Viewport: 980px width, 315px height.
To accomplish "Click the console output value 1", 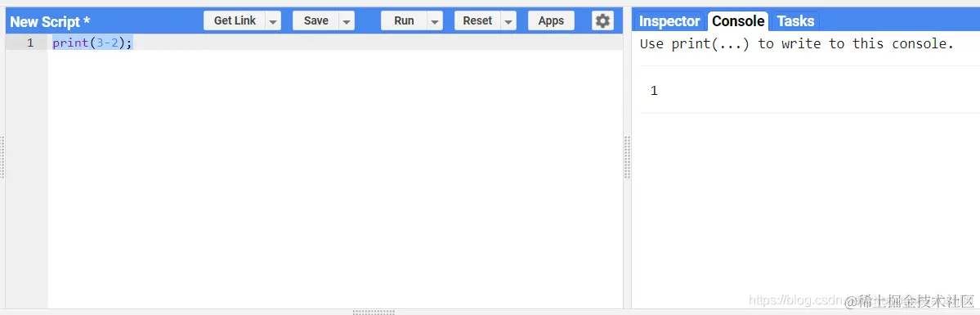I will point(654,91).
